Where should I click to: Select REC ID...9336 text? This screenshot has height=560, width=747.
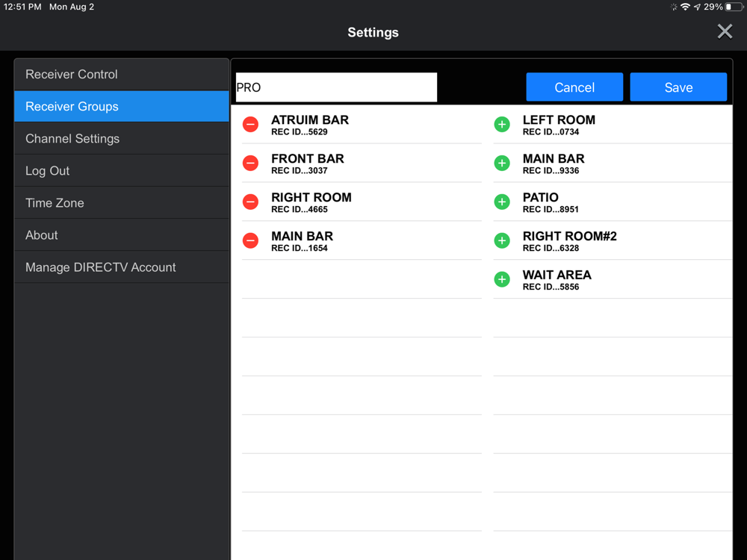551,170
